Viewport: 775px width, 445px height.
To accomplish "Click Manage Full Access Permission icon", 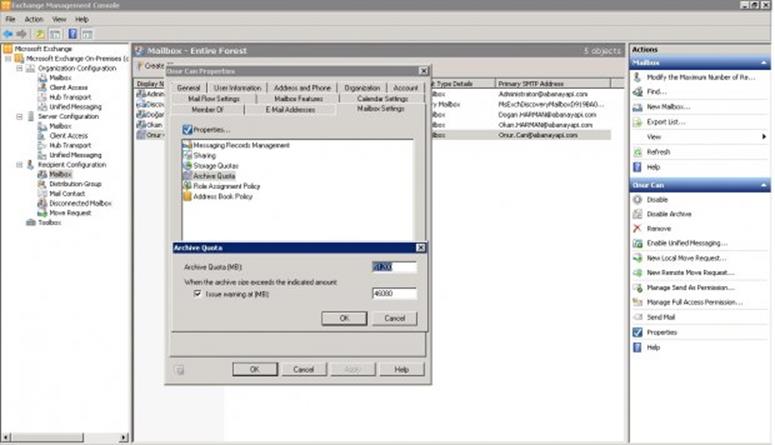I will point(638,302).
